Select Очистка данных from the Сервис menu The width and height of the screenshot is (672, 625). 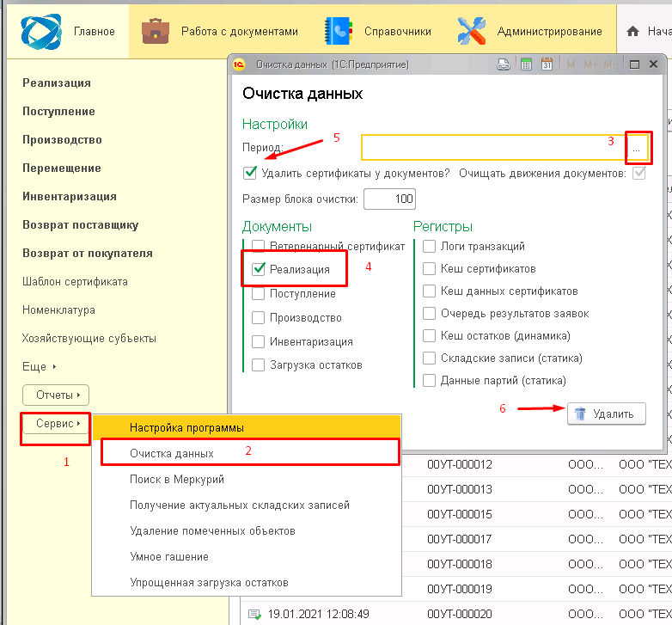(172, 452)
